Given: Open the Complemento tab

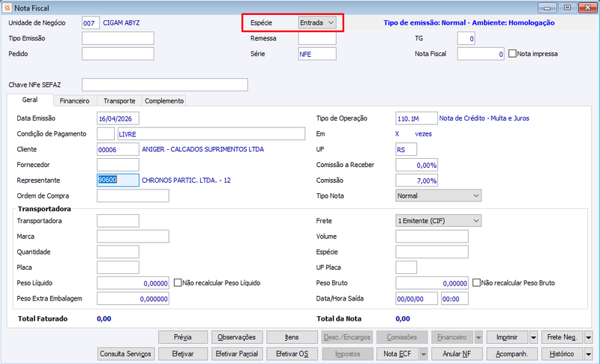Looking at the screenshot, I should tap(164, 101).
